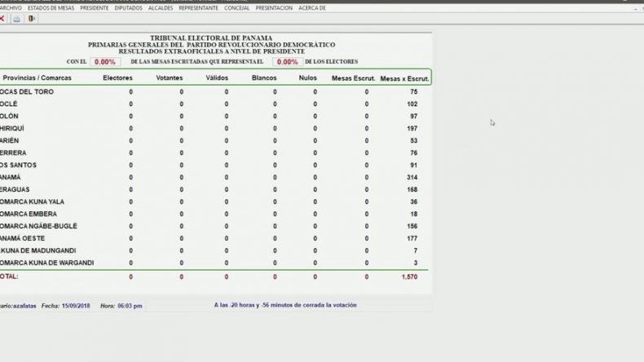
Task: Open the PRESIDENTE menu
Action: pos(95,8)
